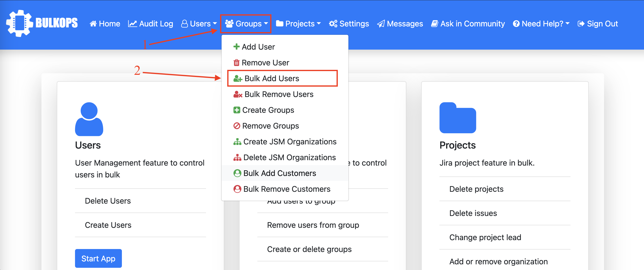Viewport: 644px width, 270px height.
Task: Open the Delete Users feature
Action: point(108,201)
